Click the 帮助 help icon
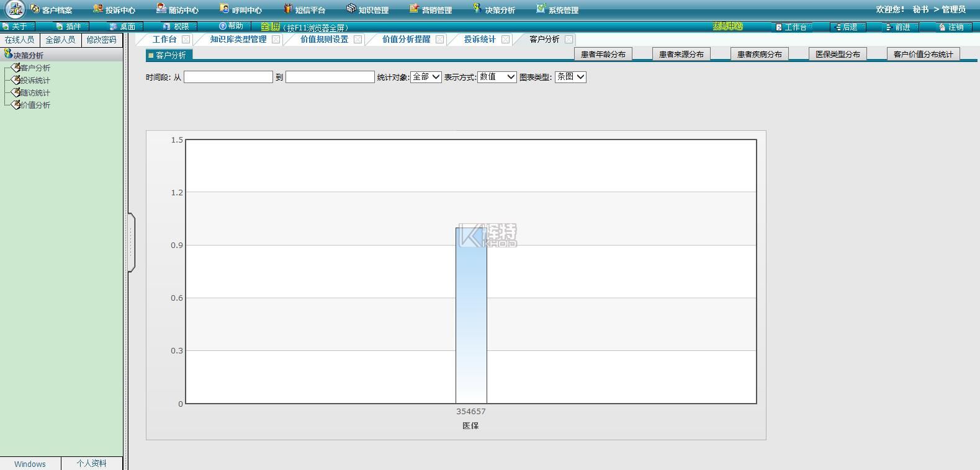This screenshot has height=470, width=980. (x=223, y=26)
